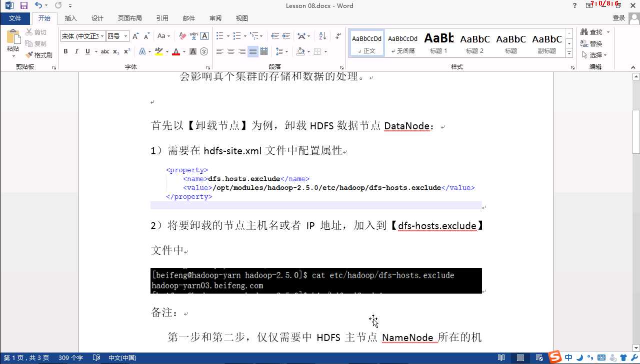Toggle Italic formatting
640x364 pixels.
point(76,51)
